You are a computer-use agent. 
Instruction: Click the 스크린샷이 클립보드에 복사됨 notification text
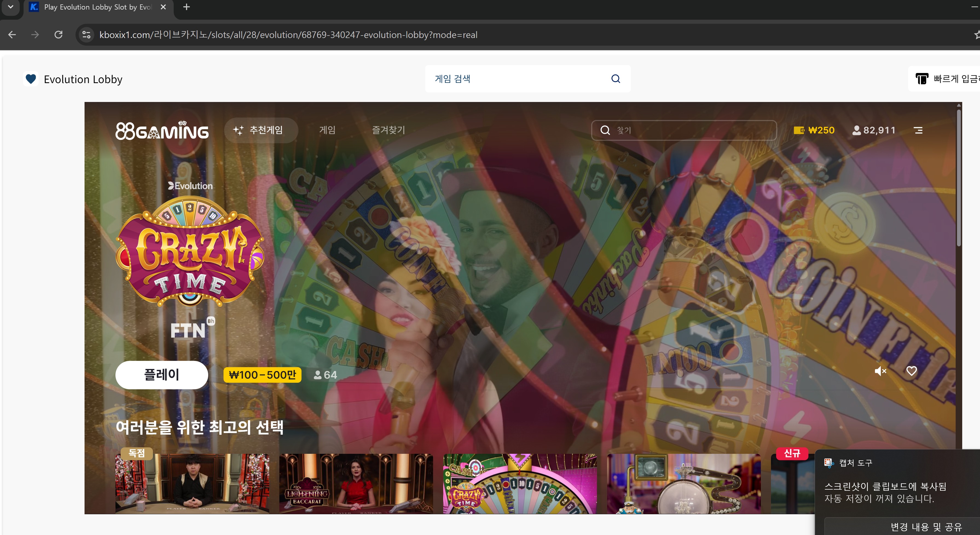click(x=885, y=486)
